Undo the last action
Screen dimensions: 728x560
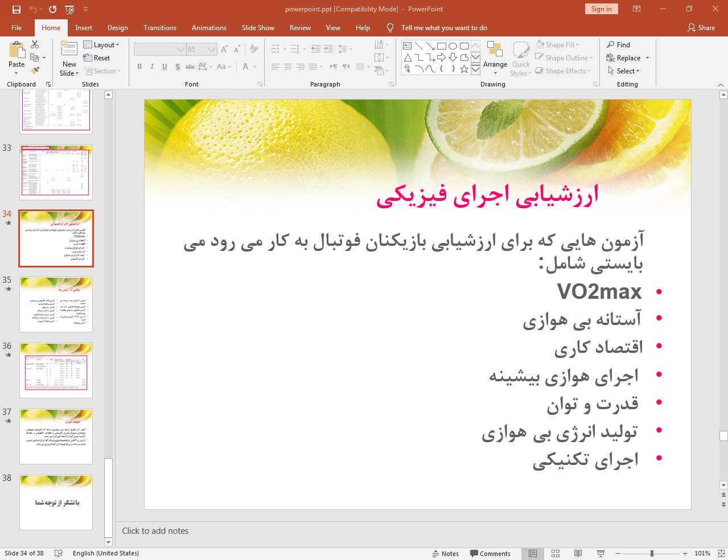point(33,9)
